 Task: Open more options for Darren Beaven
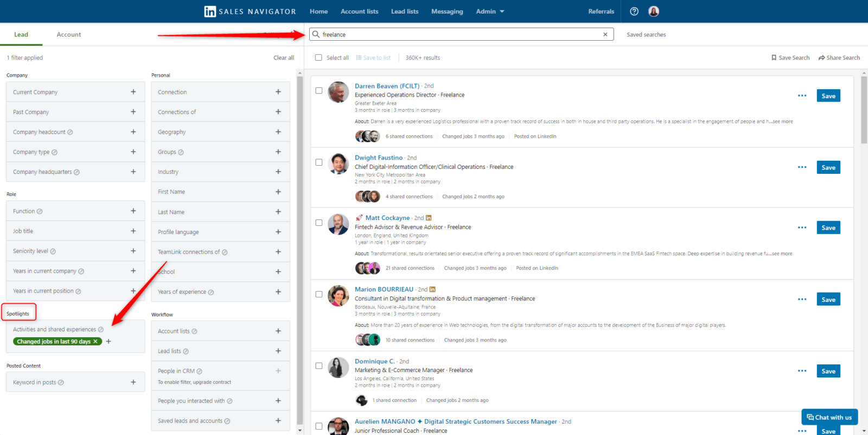(x=802, y=96)
